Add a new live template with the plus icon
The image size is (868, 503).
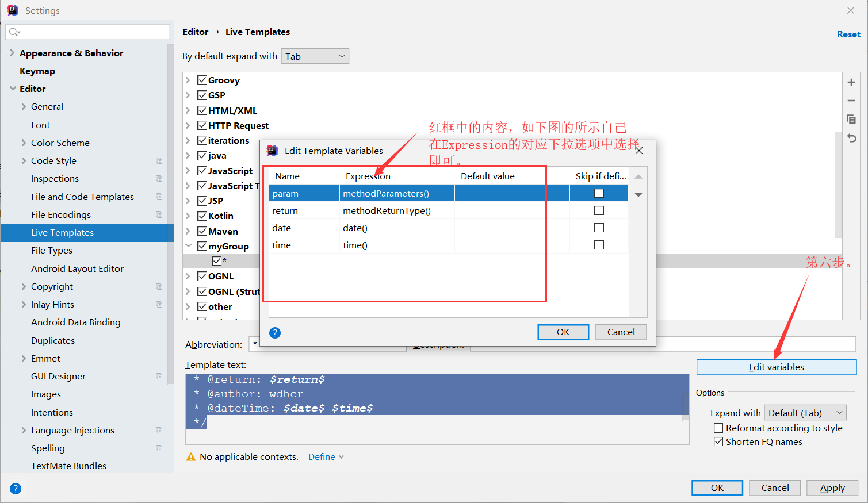pos(851,82)
